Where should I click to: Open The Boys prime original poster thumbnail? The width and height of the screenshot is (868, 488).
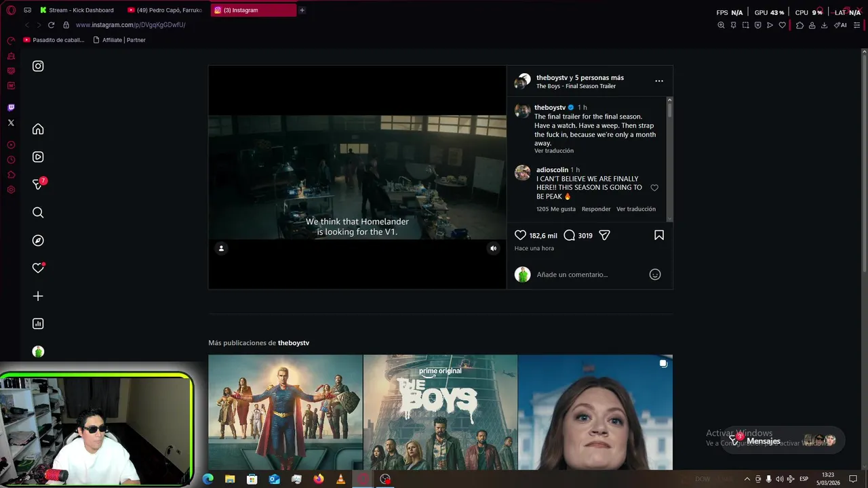coord(440,412)
